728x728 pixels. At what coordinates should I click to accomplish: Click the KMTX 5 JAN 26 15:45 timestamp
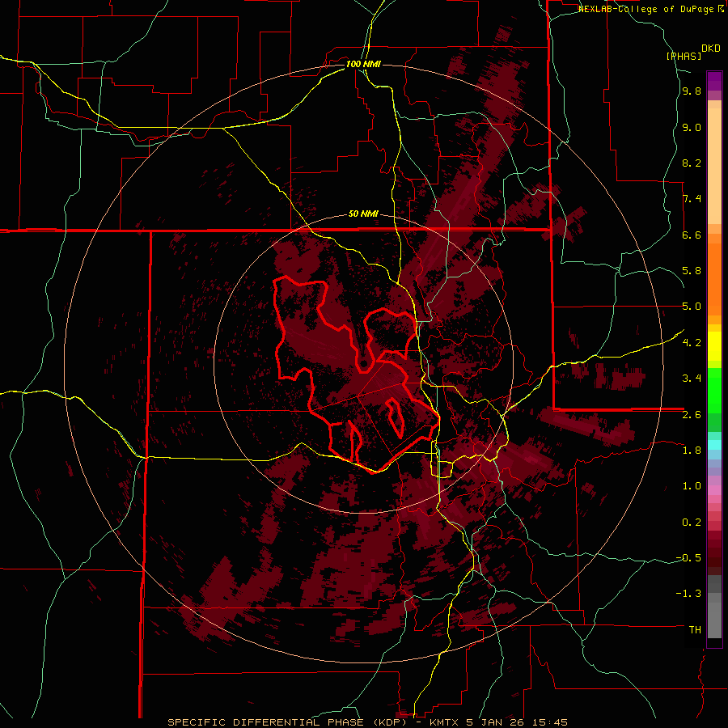pyautogui.click(x=498, y=722)
